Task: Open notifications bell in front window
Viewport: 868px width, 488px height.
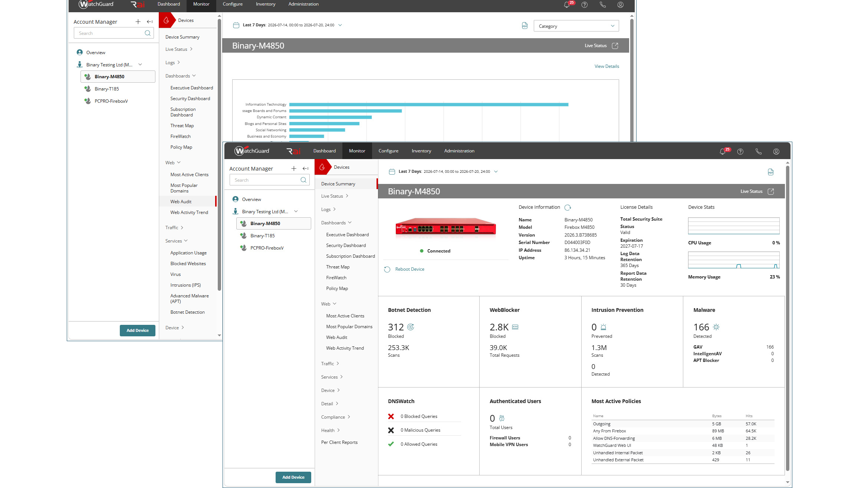Action: point(722,152)
